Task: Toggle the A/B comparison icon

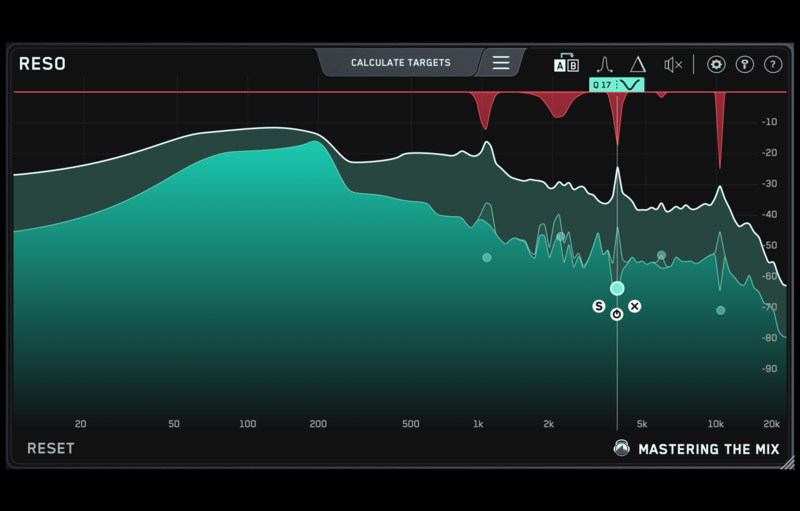Action: tap(566, 64)
